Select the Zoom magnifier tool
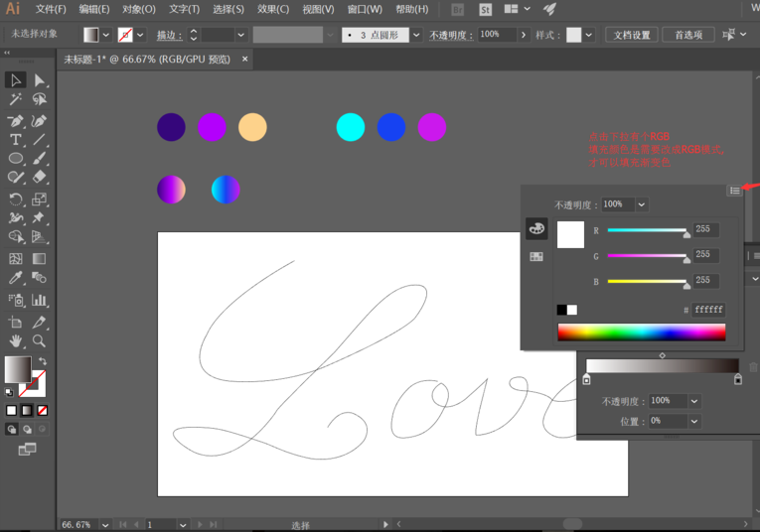The width and height of the screenshot is (760, 532). [39, 340]
